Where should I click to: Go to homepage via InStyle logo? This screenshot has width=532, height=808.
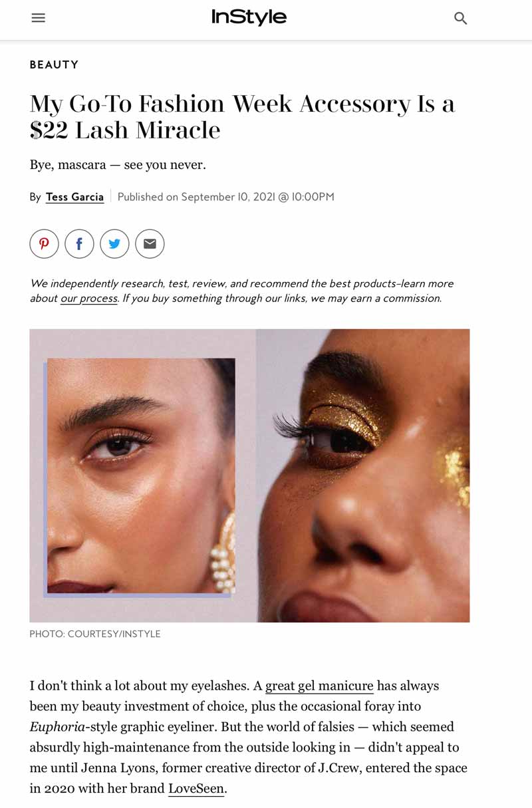(x=249, y=17)
